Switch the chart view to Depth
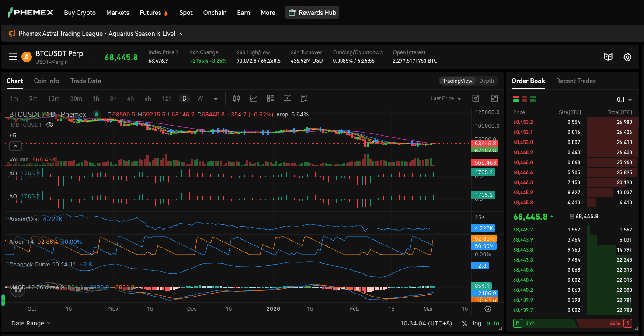 point(486,81)
